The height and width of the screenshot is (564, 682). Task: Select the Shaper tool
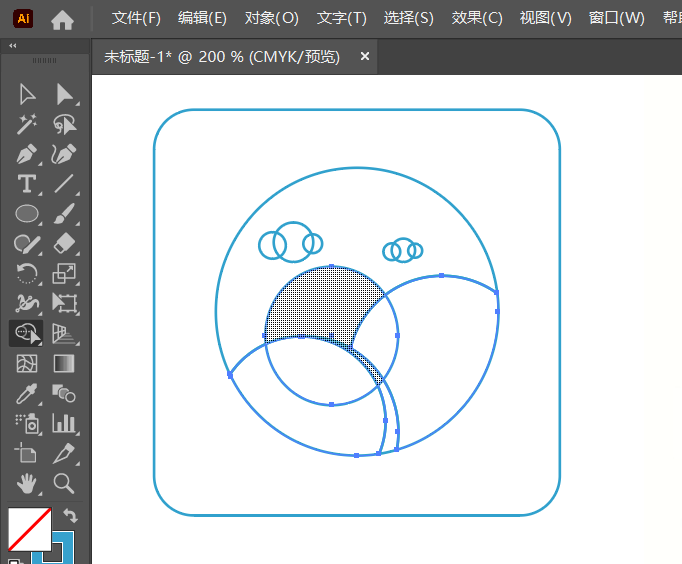(x=27, y=244)
